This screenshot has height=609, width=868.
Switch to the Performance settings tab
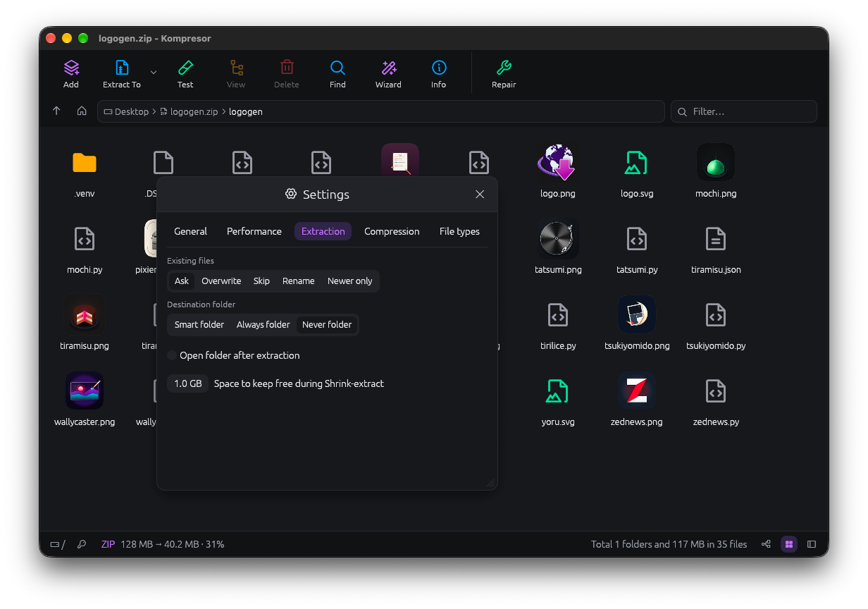(x=254, y=231)
